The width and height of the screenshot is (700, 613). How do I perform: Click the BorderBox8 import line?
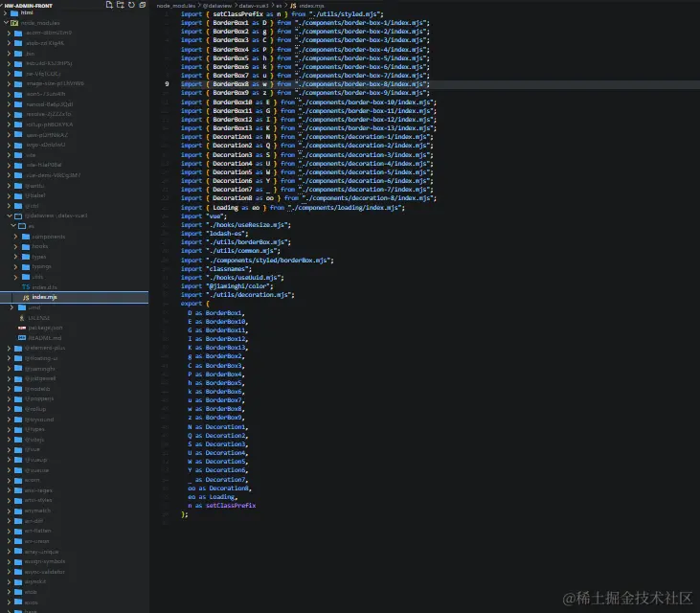pos(305,84)
